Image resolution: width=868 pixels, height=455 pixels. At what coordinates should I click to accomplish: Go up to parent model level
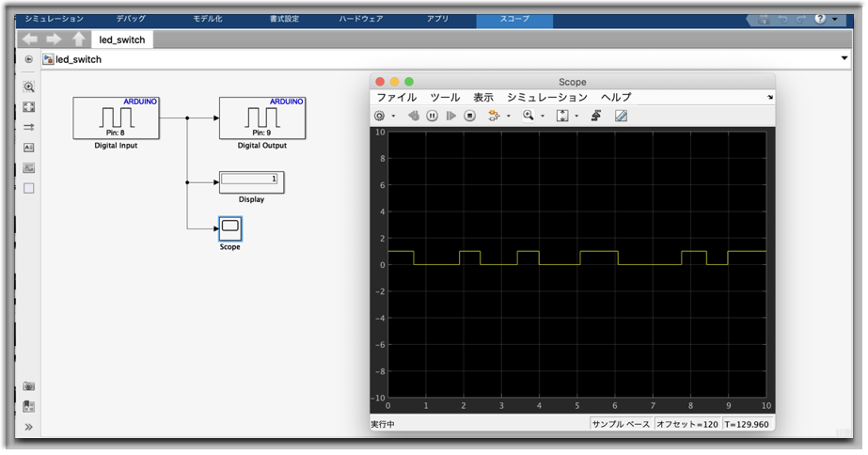(79, 39)
